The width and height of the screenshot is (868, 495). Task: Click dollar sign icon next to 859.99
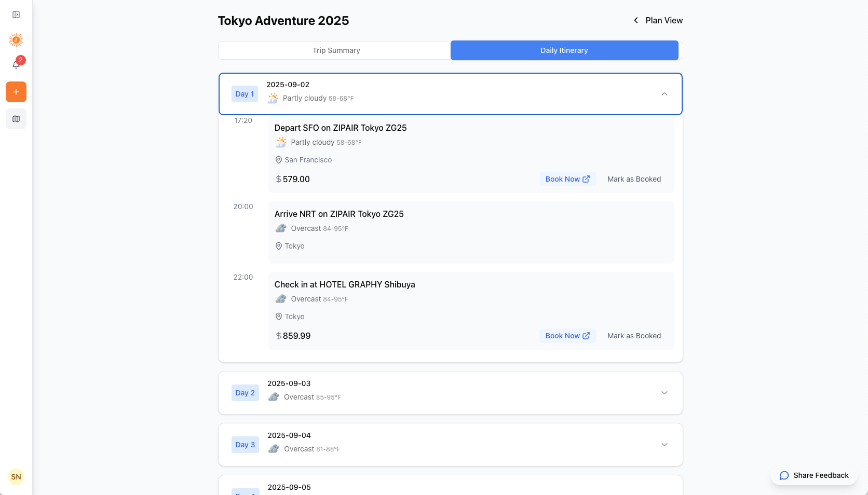click(279, 336)
